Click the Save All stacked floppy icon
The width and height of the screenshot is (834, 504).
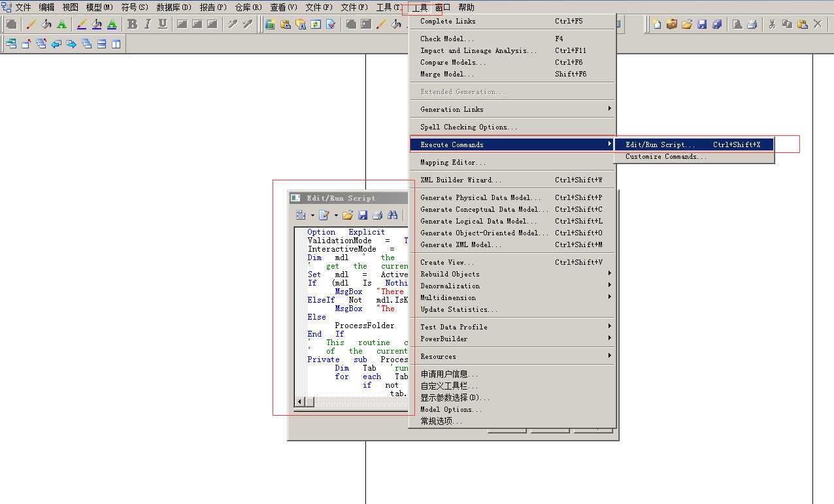pos(717,24)
